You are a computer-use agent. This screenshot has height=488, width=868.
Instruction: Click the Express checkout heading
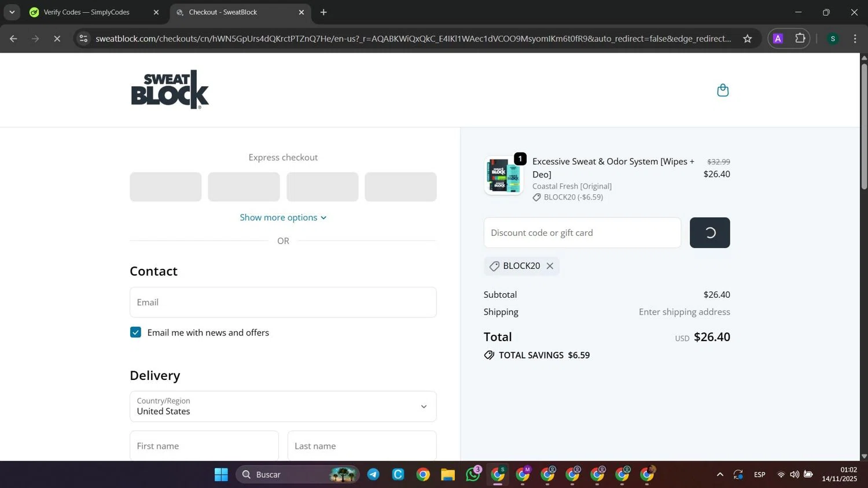pyautogui.click(x=283, y=157)
